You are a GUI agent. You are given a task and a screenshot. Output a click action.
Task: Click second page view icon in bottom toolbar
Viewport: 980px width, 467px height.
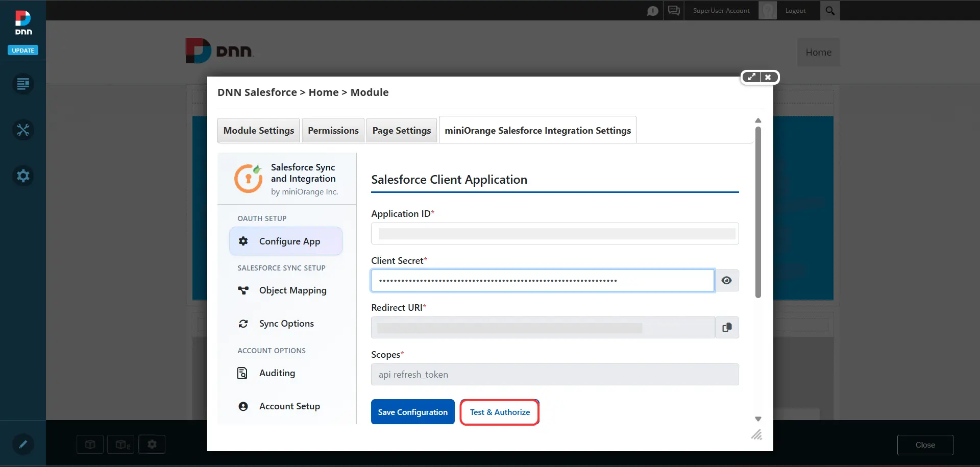[121, 445]
